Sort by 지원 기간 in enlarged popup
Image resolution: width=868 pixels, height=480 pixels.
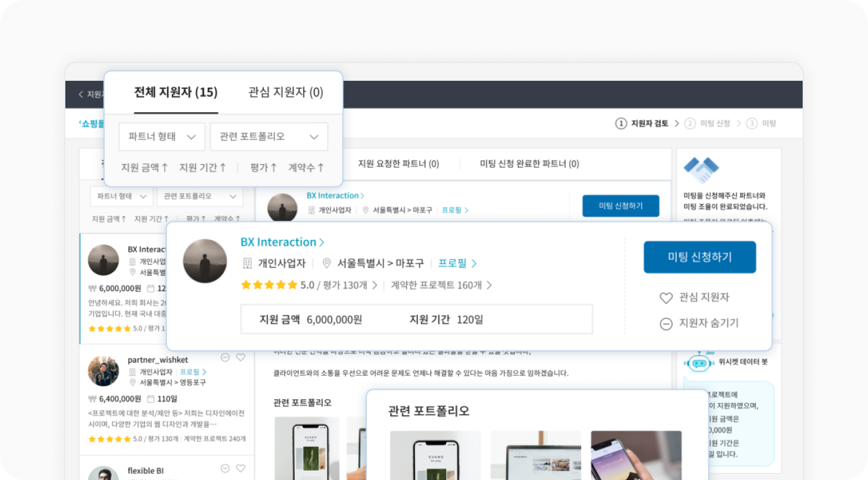[203, 167]
